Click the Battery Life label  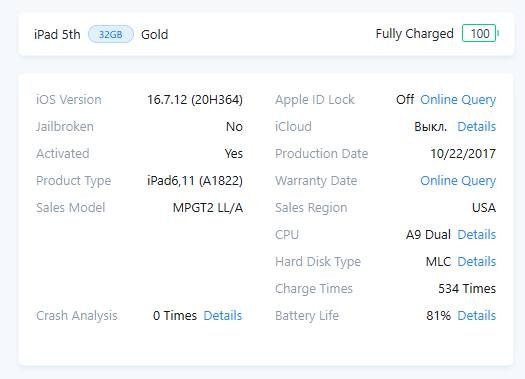307,316
